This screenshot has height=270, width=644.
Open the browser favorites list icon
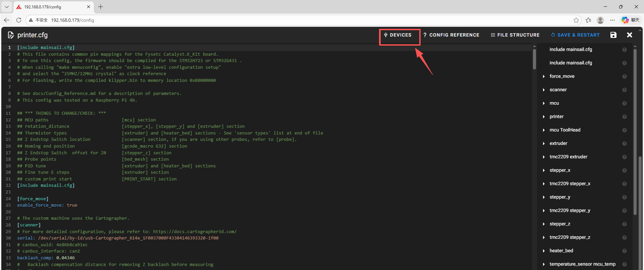(588, 20)
